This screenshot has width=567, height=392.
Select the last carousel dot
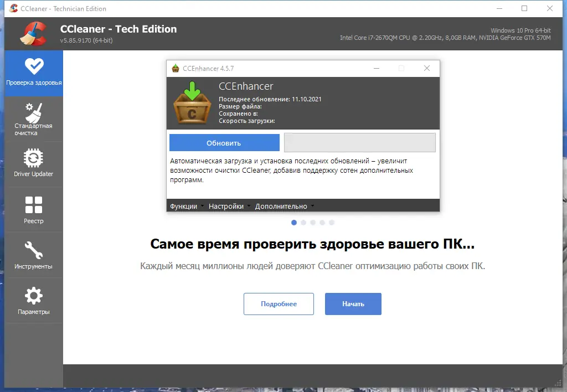[332, 222]
